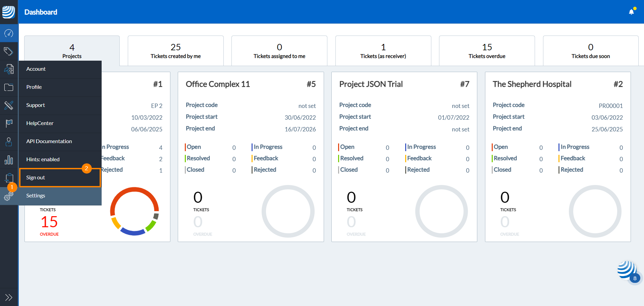Click the settings gear icon in sidebar

9,196
